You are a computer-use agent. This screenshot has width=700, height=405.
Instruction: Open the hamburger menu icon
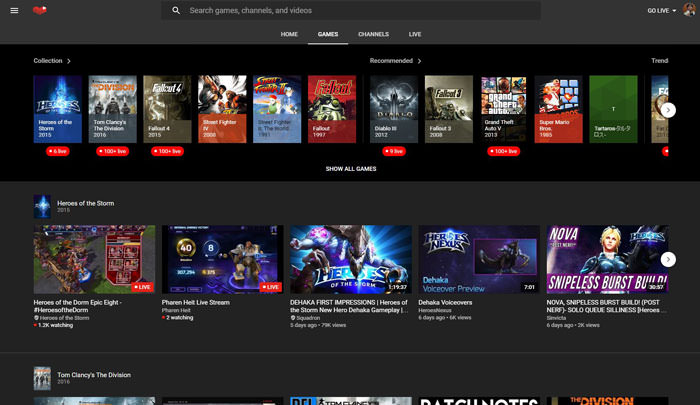(x=13, y=10)
